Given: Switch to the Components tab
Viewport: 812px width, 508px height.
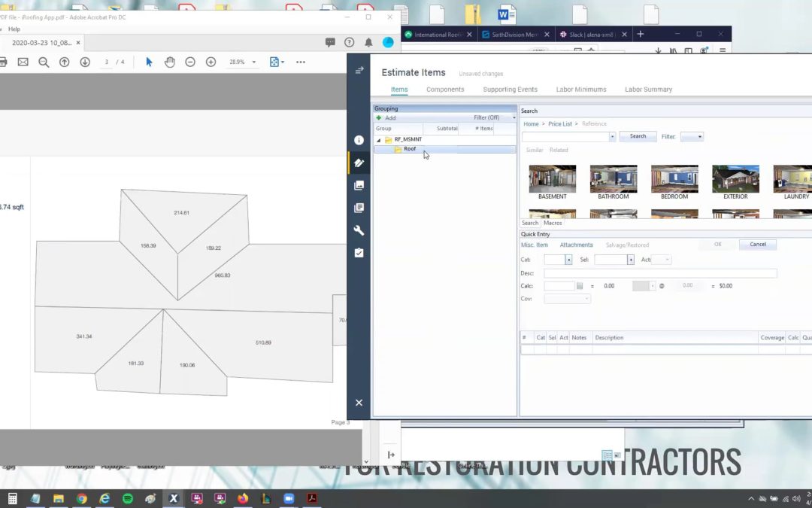Looking at the screenshot, I should point(445,90).
